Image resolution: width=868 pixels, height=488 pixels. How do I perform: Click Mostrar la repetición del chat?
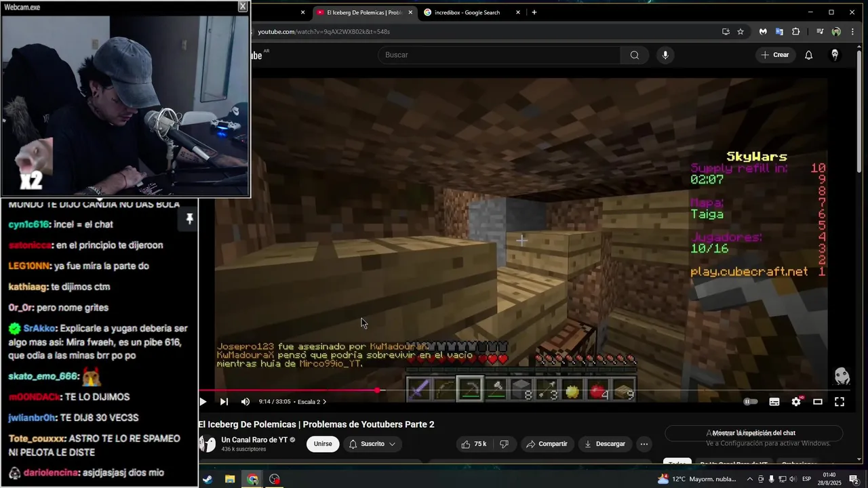754,433
